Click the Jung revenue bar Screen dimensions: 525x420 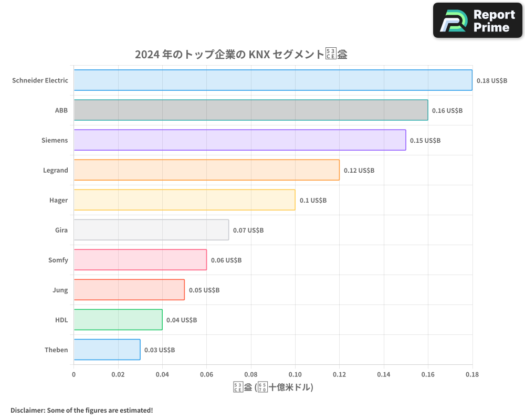click(129, 290)
